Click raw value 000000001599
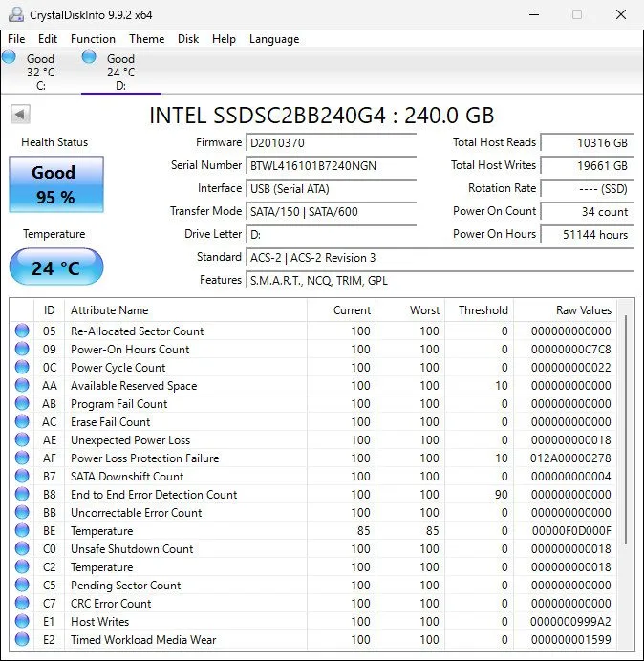644x661 pixels. 570,639
